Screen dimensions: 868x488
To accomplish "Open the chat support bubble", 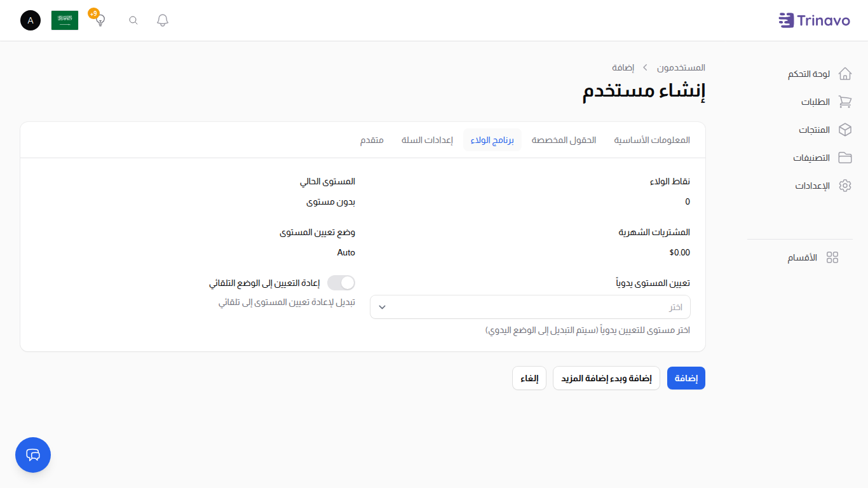I will pos(32,455).
